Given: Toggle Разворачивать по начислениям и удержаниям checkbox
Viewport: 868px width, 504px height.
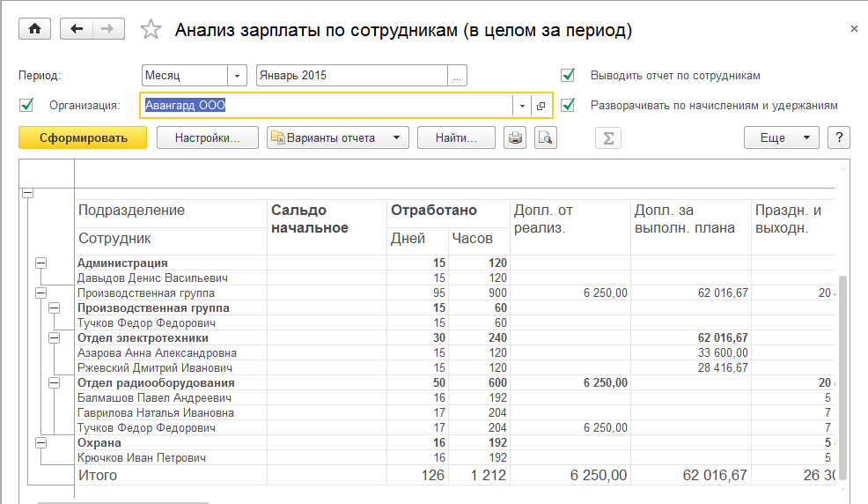Looking at the screenshot, I should pyautogui.click(x=568, y=106).
